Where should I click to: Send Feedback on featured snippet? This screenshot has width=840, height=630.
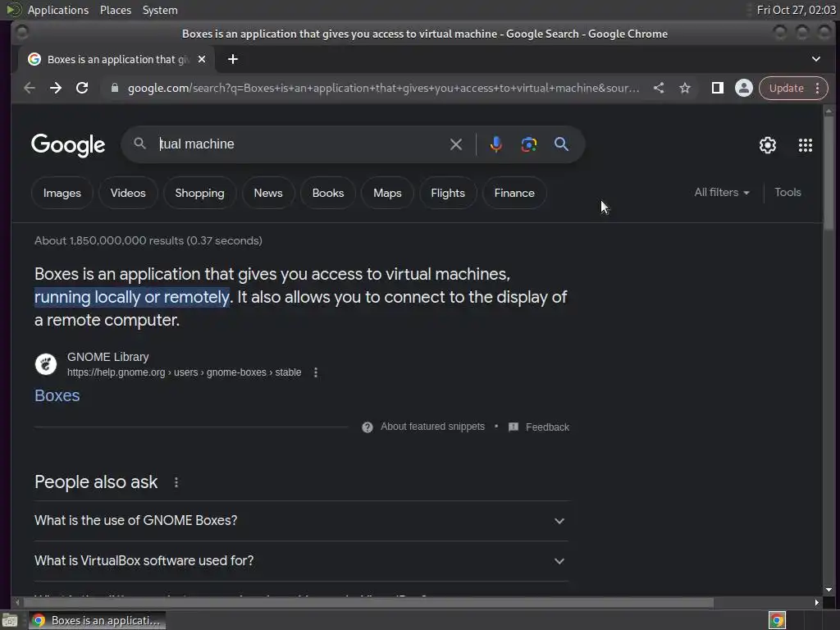click(539, 427)
